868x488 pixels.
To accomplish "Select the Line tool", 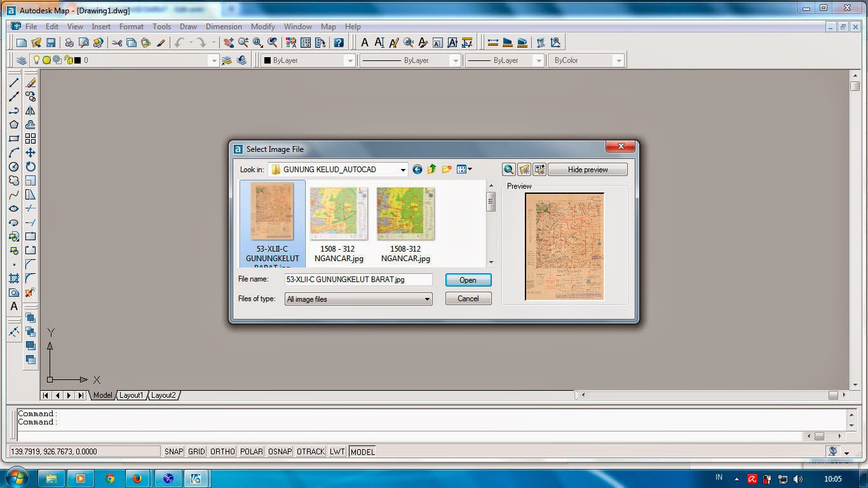I will click(x=14, y=82).
